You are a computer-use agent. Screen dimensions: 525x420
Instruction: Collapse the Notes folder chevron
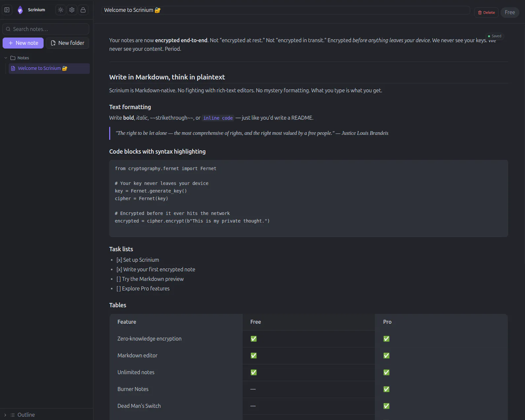coord(6,58)
